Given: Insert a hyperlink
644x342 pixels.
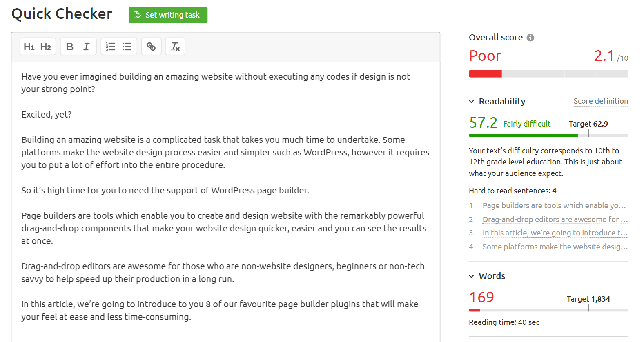Looking at the screenshot, I should 151,47.
